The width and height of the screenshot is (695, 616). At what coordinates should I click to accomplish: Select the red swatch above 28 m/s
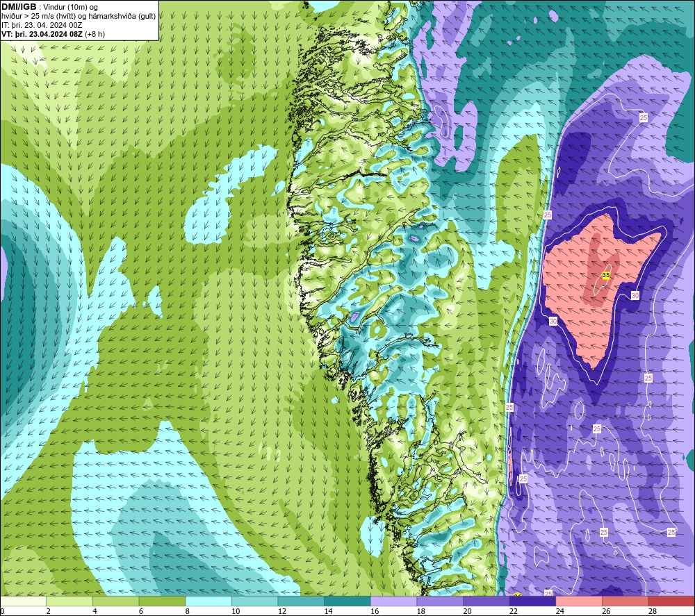click(x=671, y=601)
